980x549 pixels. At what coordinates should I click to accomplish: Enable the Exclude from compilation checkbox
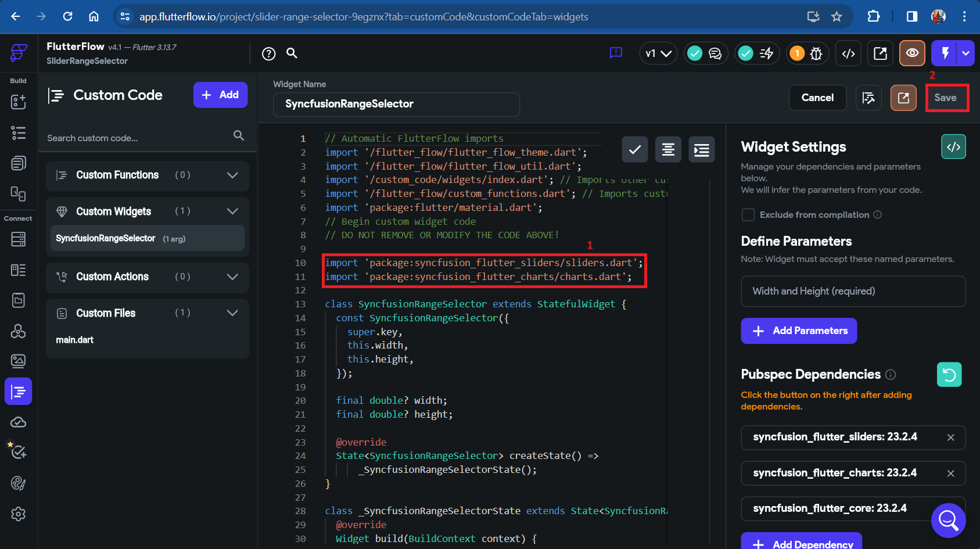coord(748,215)
